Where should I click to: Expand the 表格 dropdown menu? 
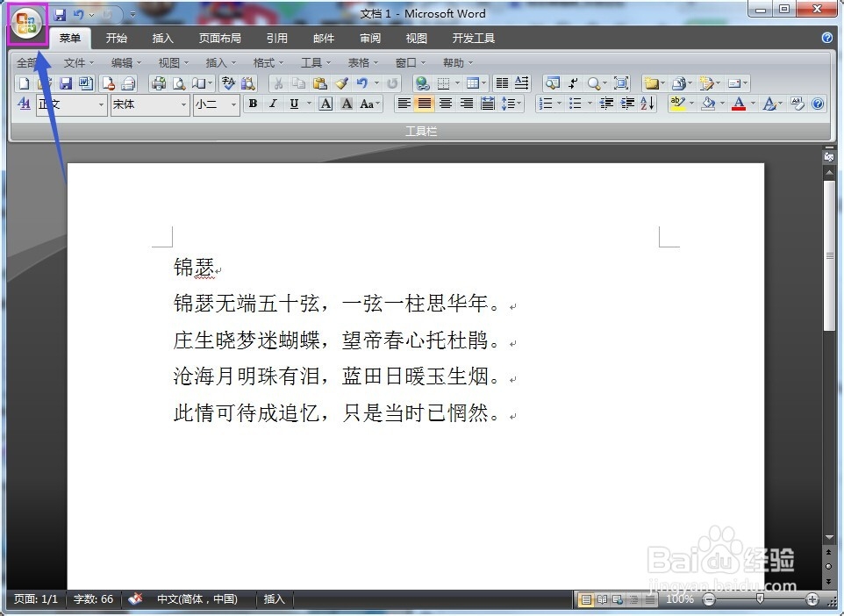coord(363,63)
